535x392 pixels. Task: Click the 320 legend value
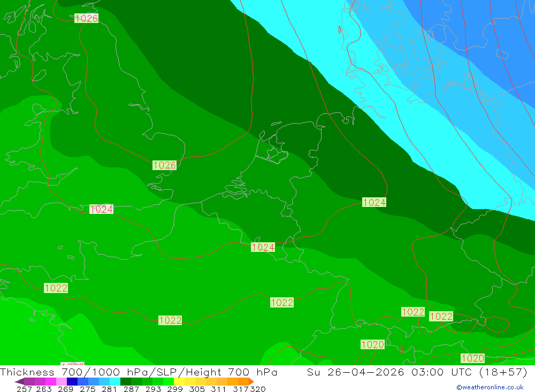click(258, 389)
